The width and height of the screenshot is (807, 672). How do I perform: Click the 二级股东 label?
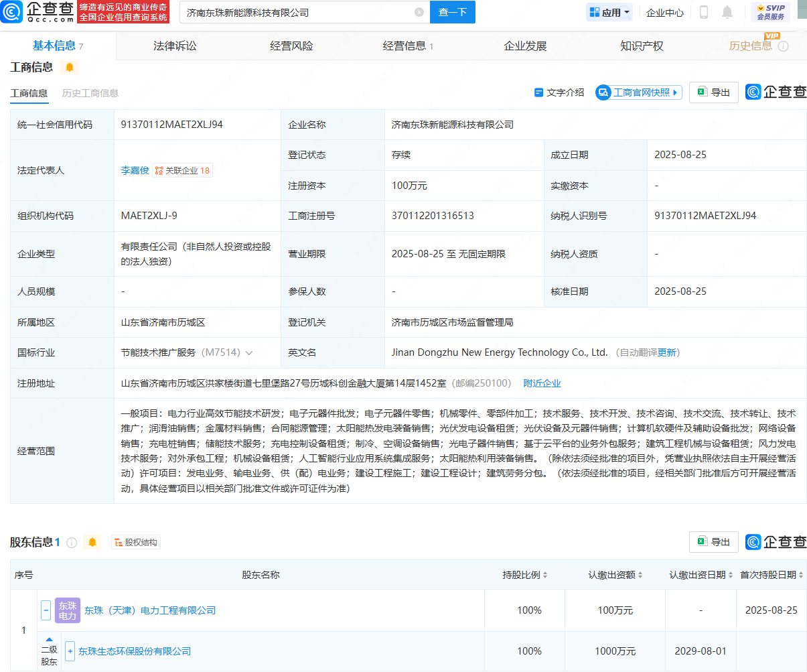pos(49,655)
